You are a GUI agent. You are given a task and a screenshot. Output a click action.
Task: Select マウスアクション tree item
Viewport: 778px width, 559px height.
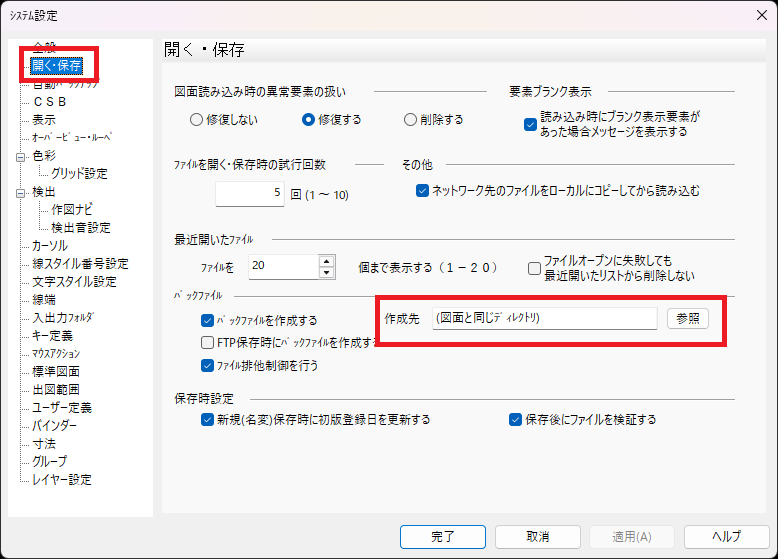click(x=56, y=354)
